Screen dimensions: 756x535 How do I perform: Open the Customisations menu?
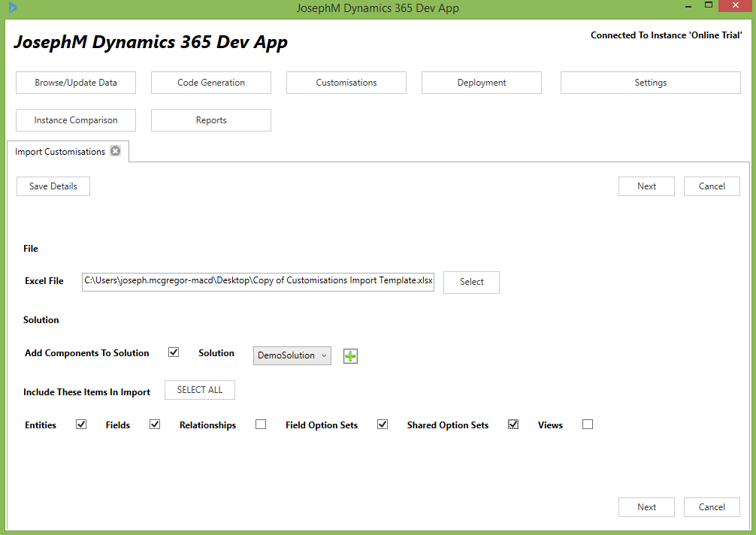[x=346, y=83]
